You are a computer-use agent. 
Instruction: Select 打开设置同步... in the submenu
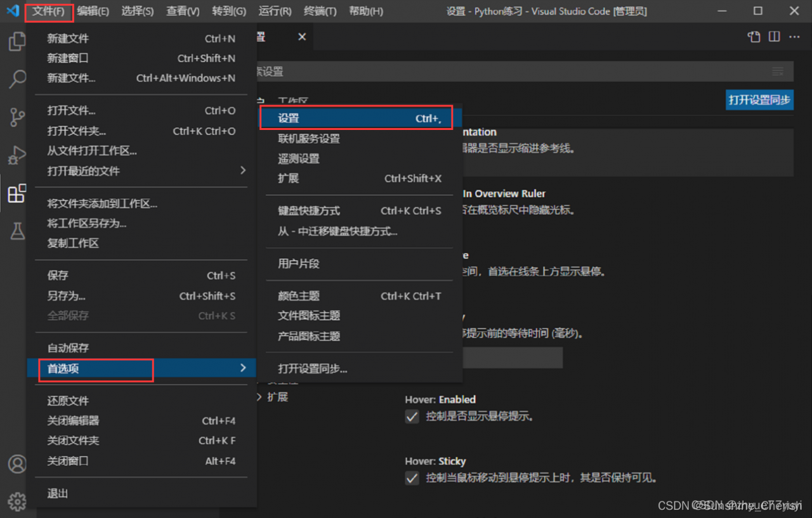(x=360, y=368)
